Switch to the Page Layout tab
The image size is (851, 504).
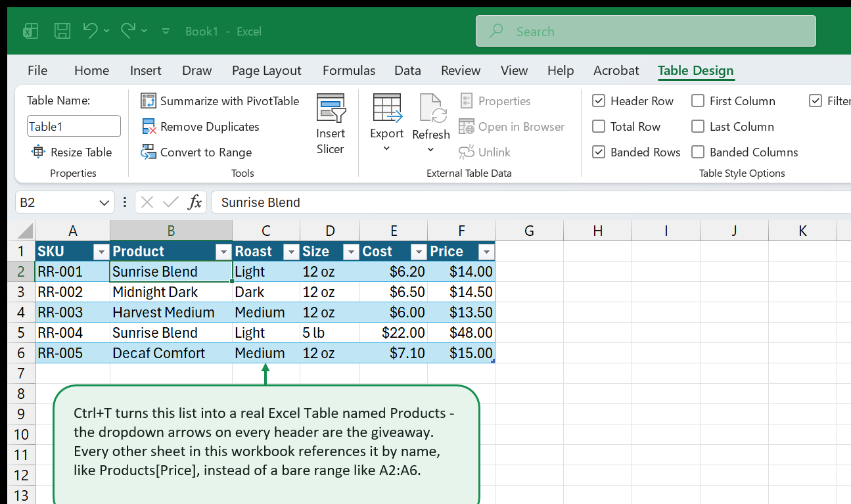coord(266,70)
